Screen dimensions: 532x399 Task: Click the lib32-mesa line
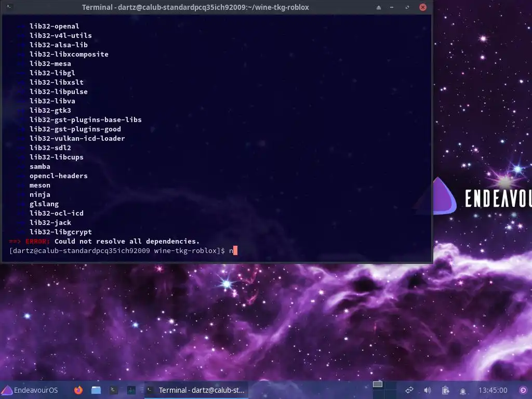[x=50, y=63]
